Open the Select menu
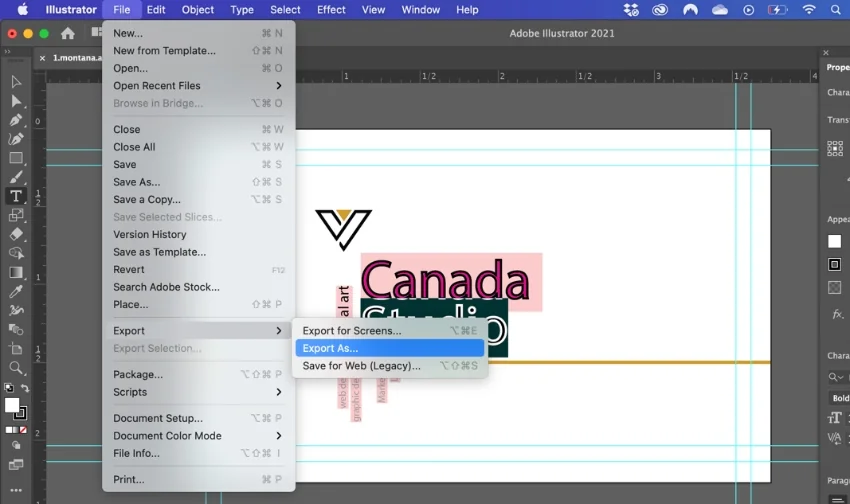 [x=285, y=10]
